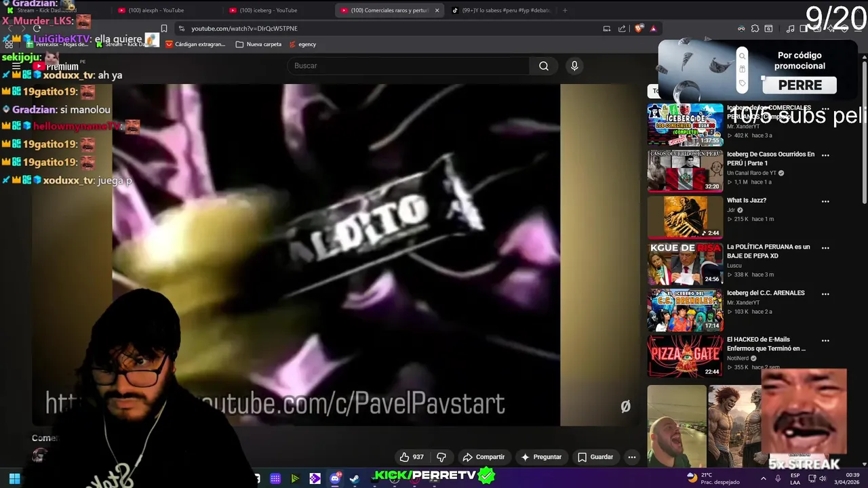The height and width of the screenshot is (488, 868).
Task: Open Brave playlist music note icon
Action: [790, 28]
